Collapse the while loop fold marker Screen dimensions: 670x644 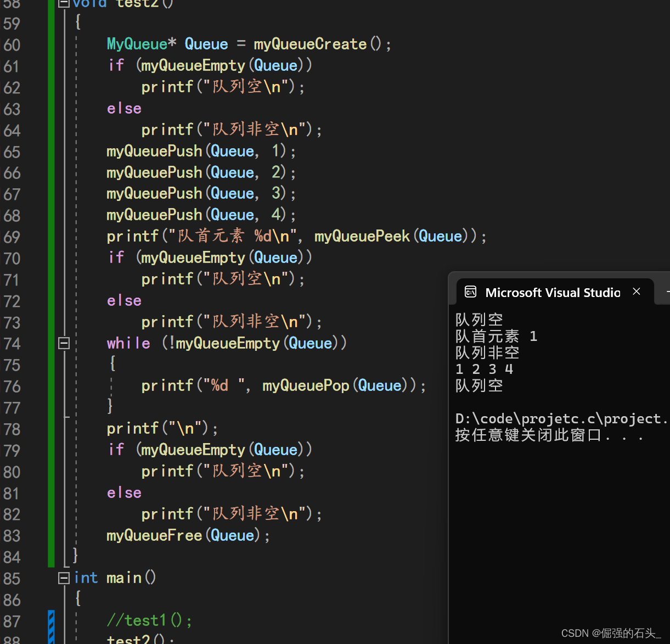click(64, 343)
